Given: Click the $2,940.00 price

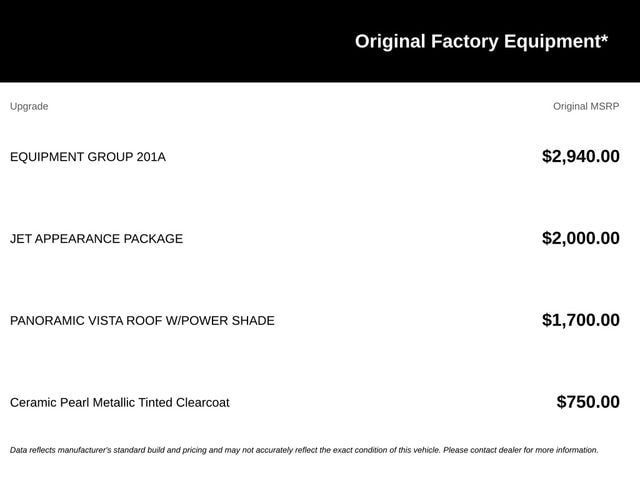Looking at the screenshot, I should click(580, 156).
